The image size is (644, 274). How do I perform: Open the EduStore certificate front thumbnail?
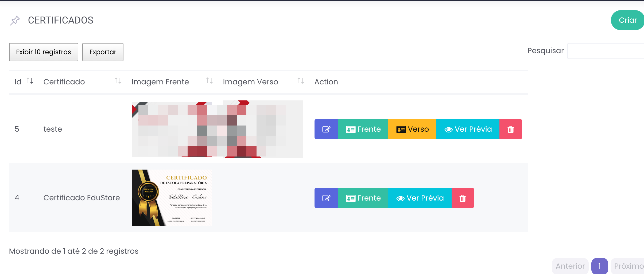(x=172, y=198)
